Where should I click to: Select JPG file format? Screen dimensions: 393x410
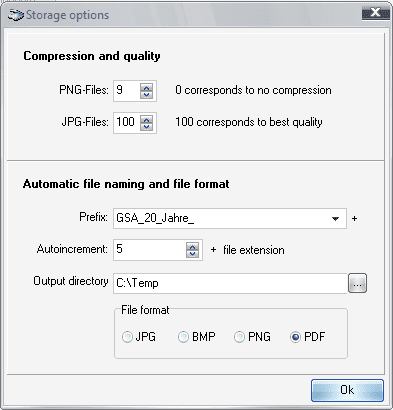(x=127, y=337)
